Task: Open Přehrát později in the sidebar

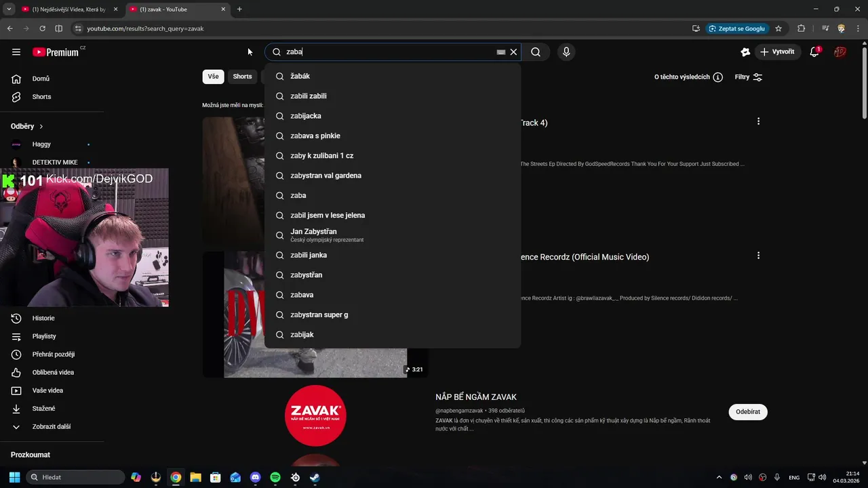Action: [52, 354]
